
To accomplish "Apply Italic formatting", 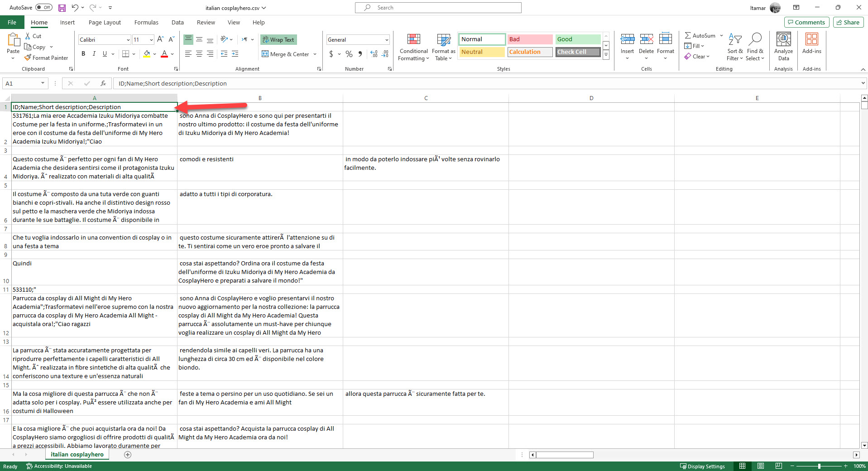I will pos(94,54).
